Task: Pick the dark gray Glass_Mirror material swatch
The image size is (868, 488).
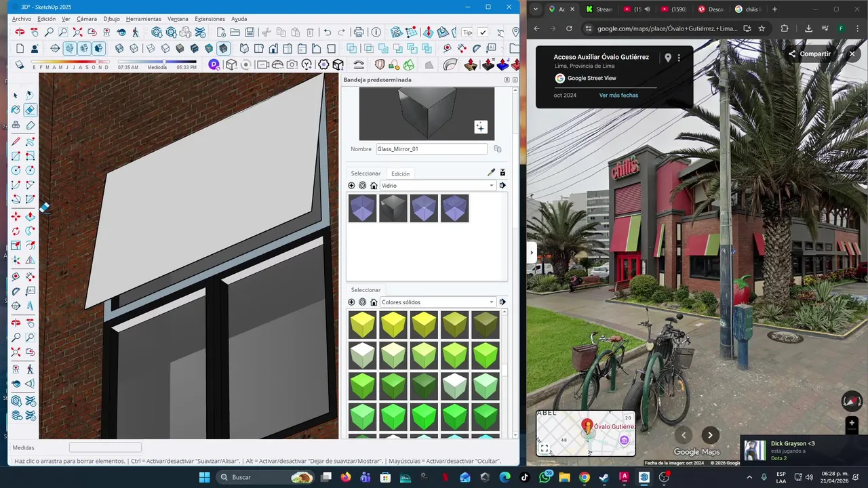Action: [x=393, y=208]
